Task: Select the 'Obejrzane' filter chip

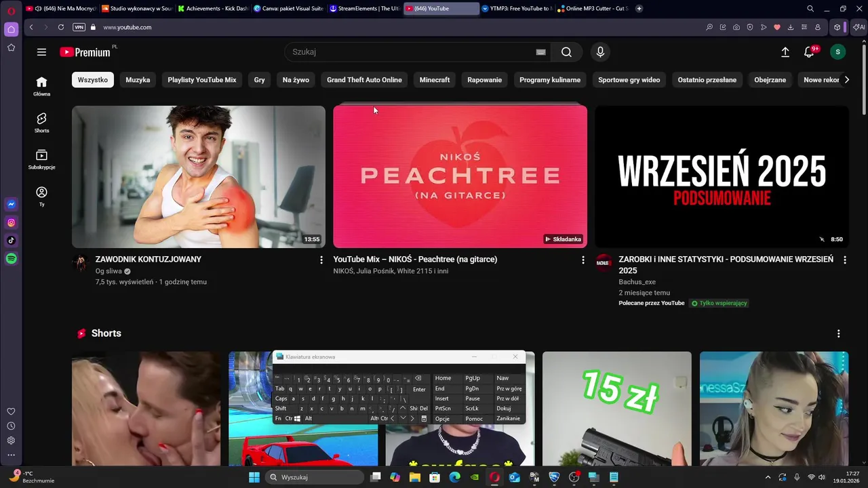Action: (770, 80)
